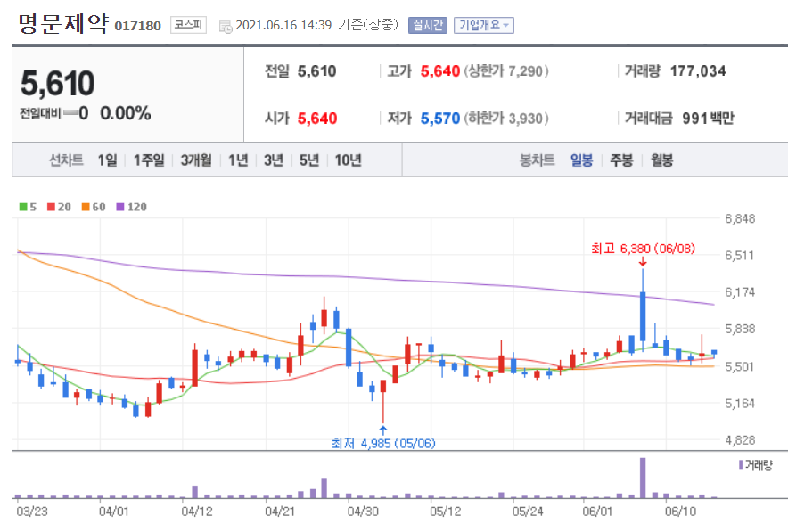The height and width of the screenshot is (532, 788).
Task: Click the 코스피 market badge
Action: pyautogui.click(x=188, y=25)
